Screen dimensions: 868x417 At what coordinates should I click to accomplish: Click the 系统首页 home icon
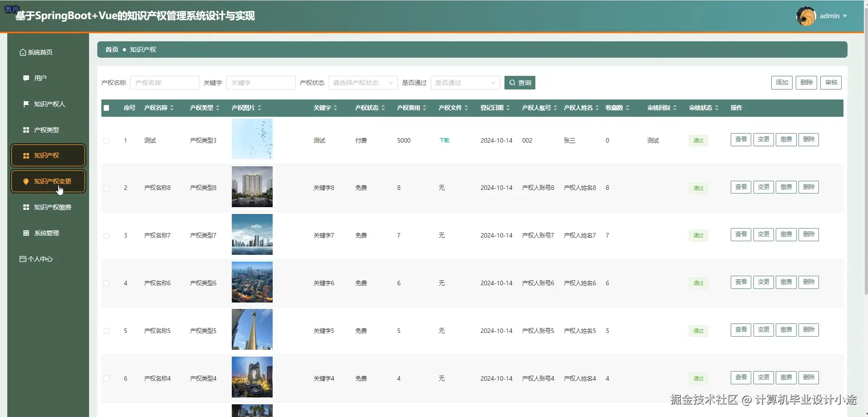tap(23, 52)
